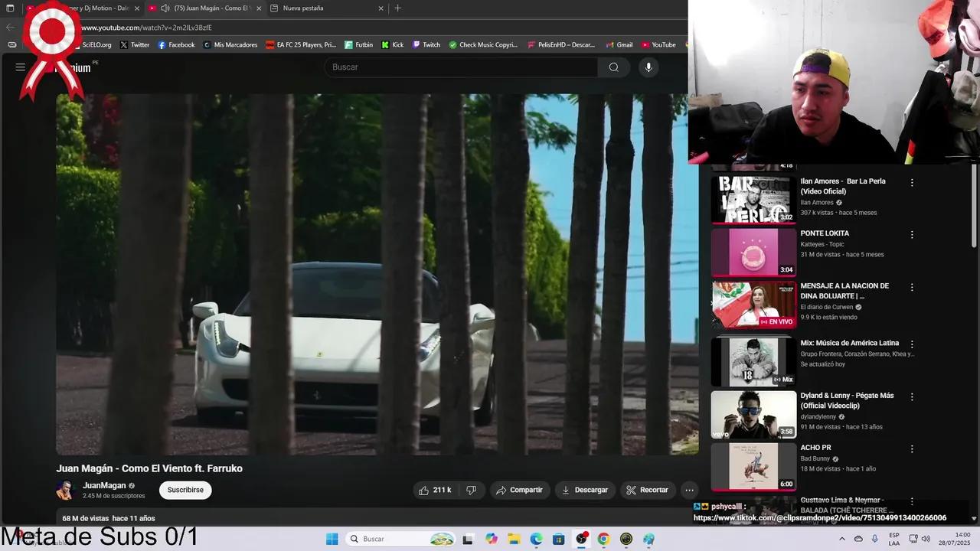Open El diario de Curwen channel name
The image size is (980, 551).
[826, 307]
